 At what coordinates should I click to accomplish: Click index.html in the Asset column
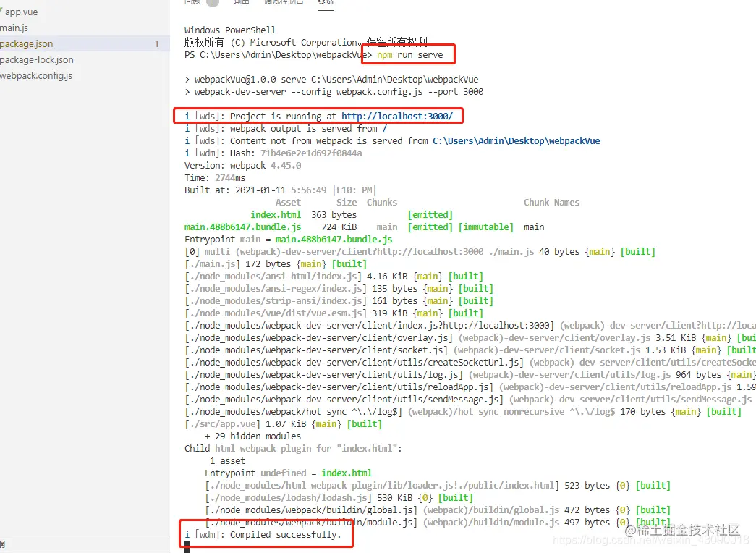[x=276, y=215]
